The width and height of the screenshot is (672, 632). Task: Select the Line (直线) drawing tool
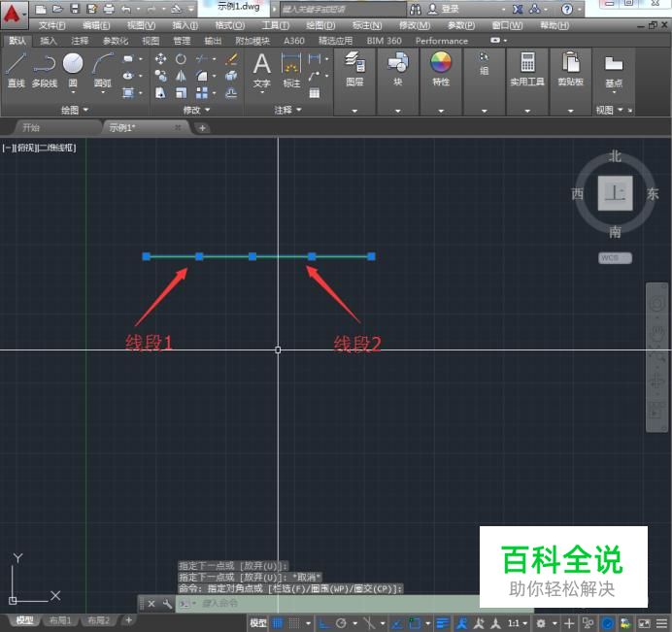[x=16, y=70]
